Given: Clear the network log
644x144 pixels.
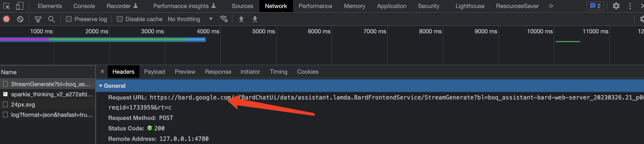Looking at the screenshot, I should pyautogui.click(x=20, y=19).
